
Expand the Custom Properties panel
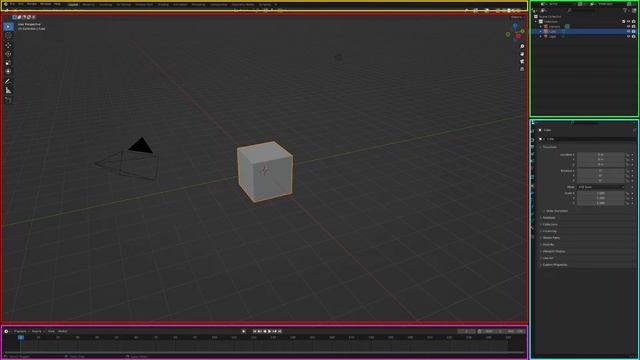(554, 264)
